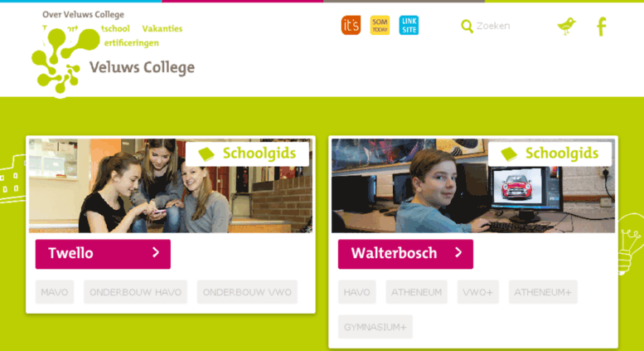Image resolution: width=644 pixels, height=351 pixels.
Task: Select the ATHENEUM+ tag
Action: [543, 292]
